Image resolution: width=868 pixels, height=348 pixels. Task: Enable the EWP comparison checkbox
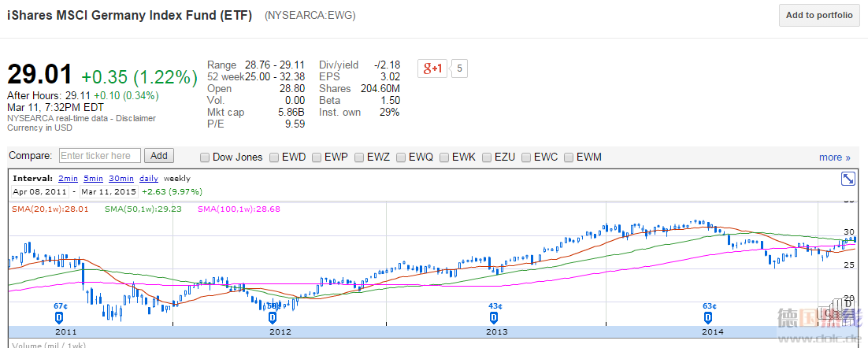[317, 157]
